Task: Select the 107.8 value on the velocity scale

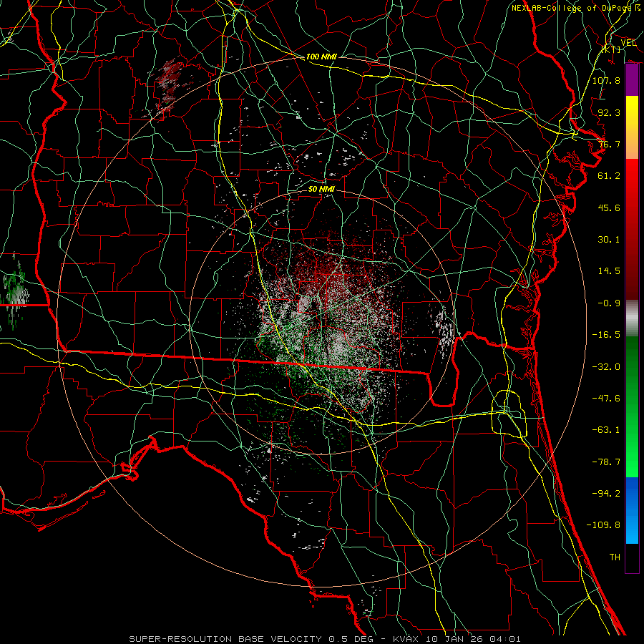Action: click(x=606, y=80)
